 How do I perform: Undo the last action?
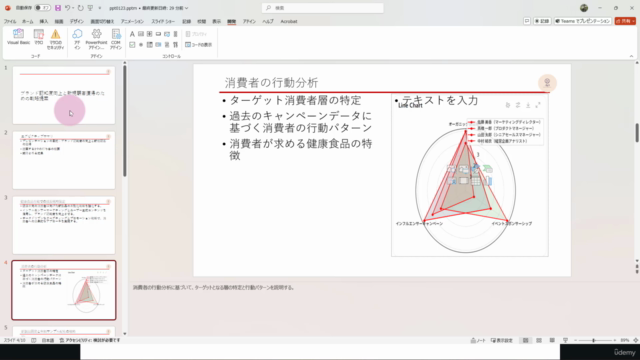67,8
